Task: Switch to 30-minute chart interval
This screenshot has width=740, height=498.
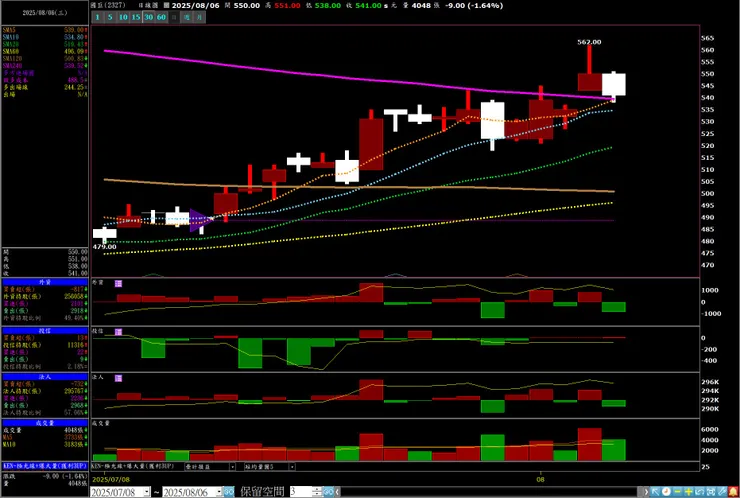Action: pos(149,17)
